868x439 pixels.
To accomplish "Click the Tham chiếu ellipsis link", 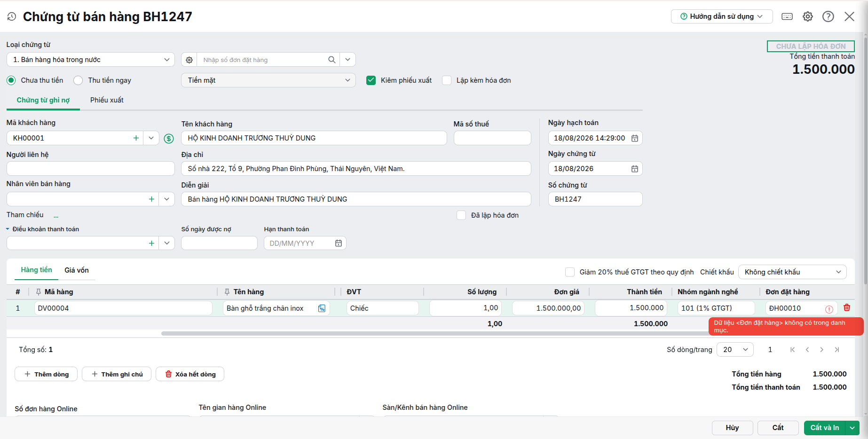I will click(x=56, y=216).
